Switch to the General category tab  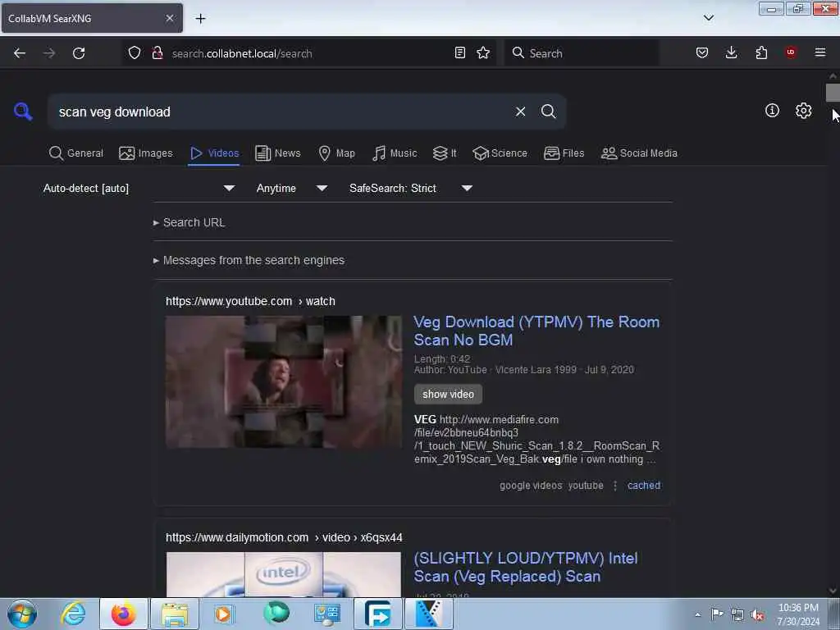[76, 153]
